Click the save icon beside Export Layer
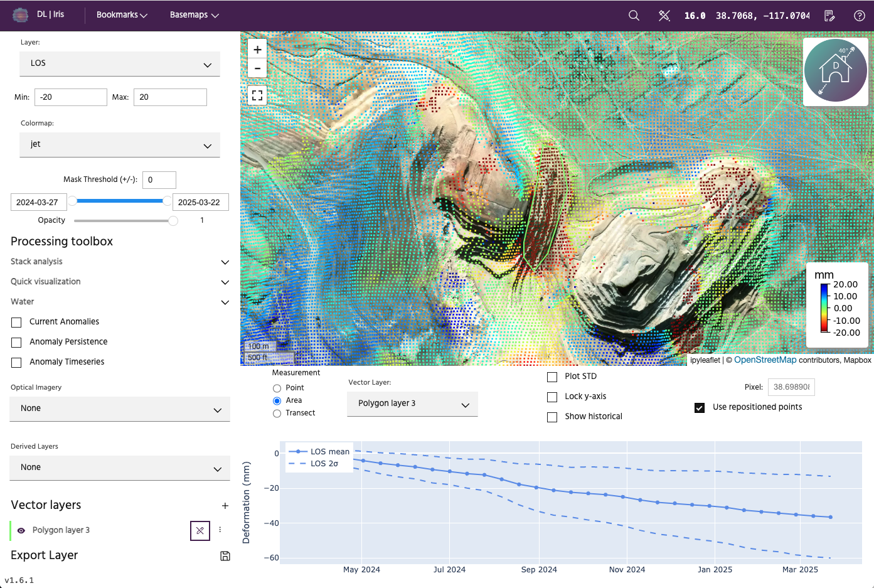The height and width of the screenshot is (588, 874). click(x=225, y=556)
